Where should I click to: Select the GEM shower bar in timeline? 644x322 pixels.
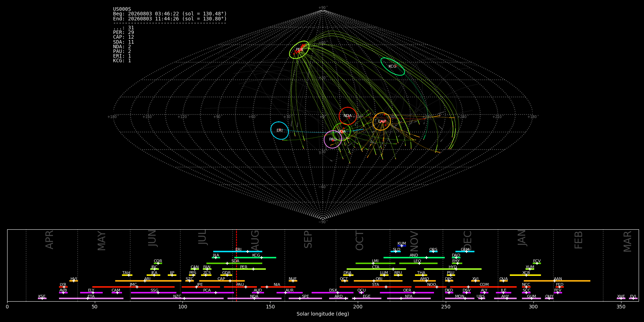pos(465,252)
